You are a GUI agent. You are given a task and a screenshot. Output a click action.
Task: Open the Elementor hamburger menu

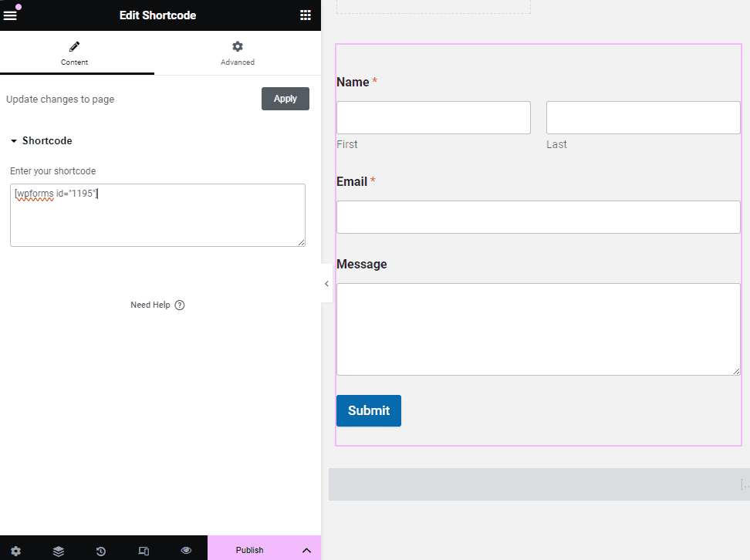[10, 15]
